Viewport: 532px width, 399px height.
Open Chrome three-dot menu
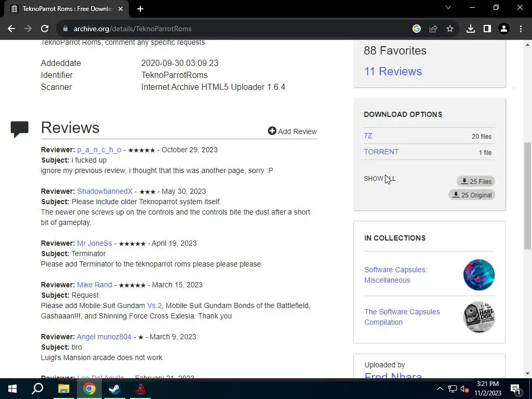point(521,29)
